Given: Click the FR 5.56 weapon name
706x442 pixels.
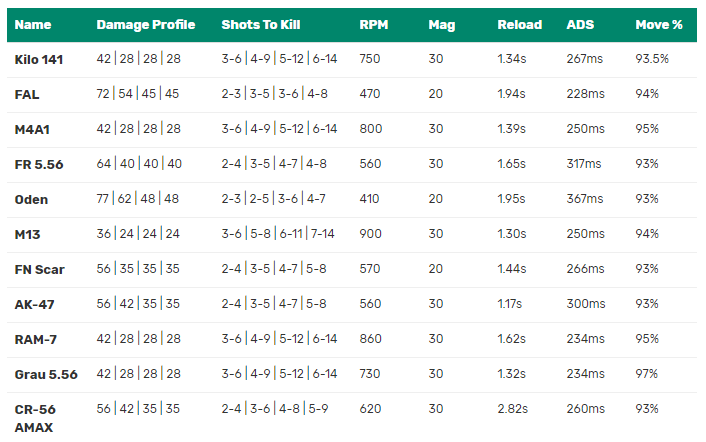Looking at the screenshot, I should click(x=39, y=165).
